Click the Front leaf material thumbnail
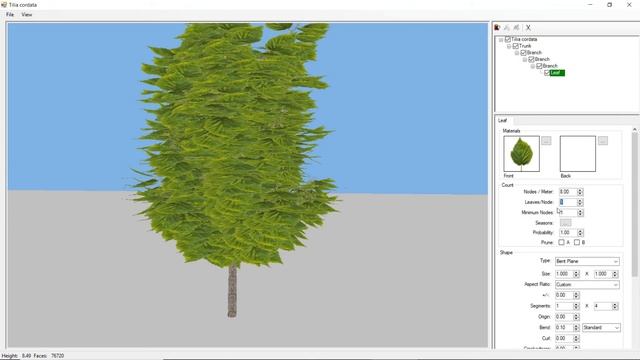The width and height of the screenshot is (640, 360). point(522,154)
